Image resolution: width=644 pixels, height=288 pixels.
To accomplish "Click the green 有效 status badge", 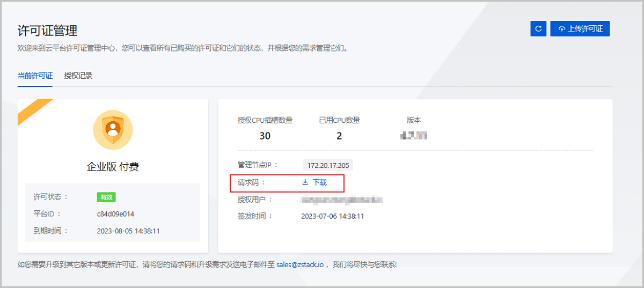I will pos(106,197).
